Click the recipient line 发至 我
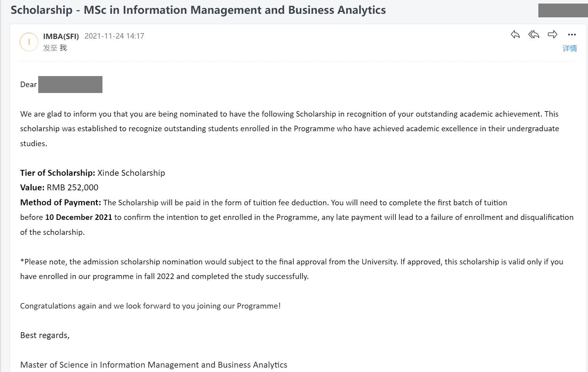The image size is (588, 372). coord(55,48)
